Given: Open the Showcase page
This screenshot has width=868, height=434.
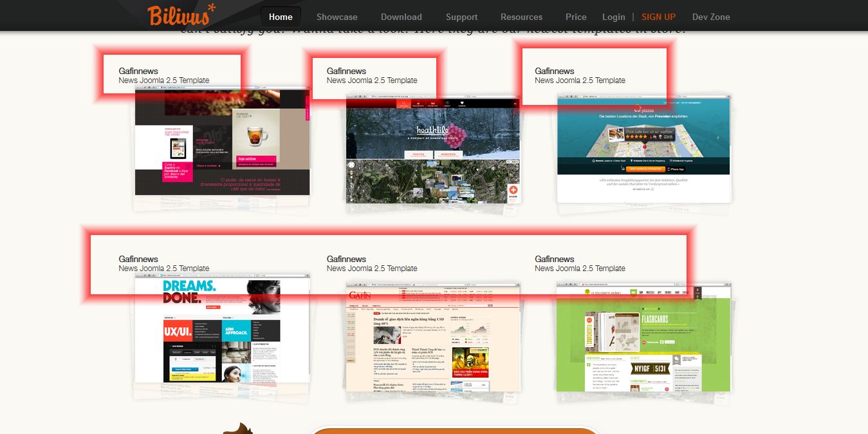Looking at the screenshot, I should pyautogui.click(x=337, y=17).
